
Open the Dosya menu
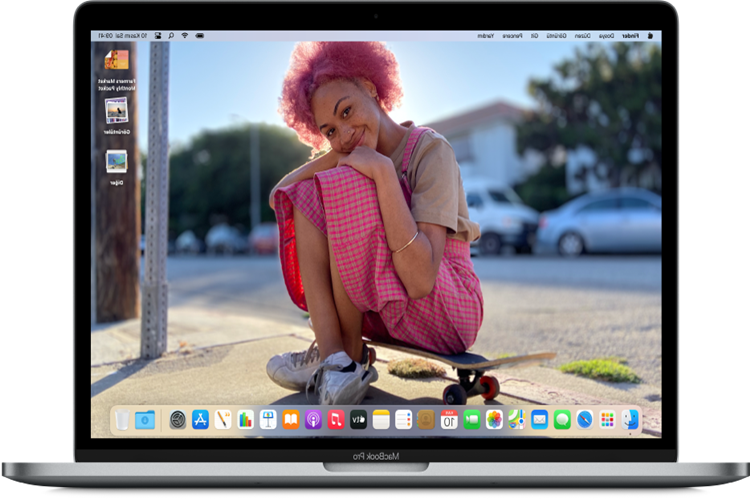pos(607,36)
